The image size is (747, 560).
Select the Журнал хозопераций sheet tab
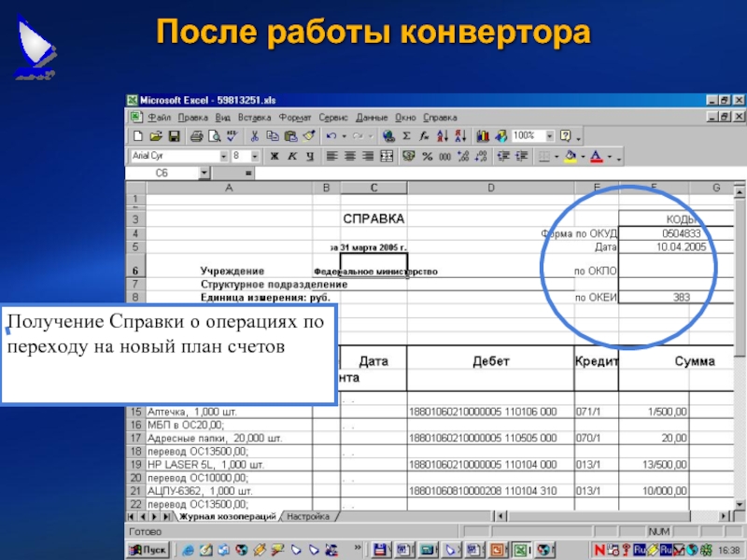227,517
